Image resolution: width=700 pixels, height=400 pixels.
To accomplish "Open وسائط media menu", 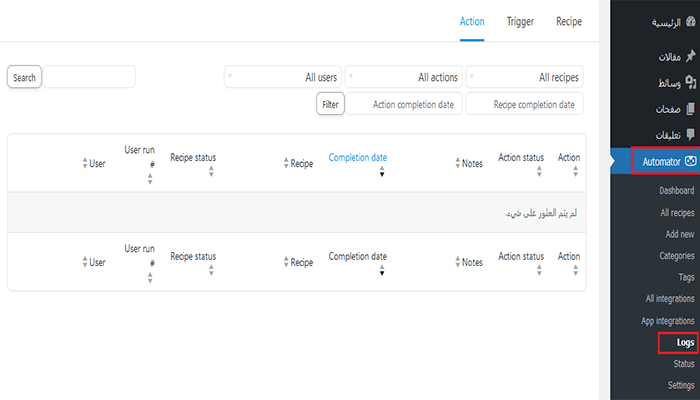I will 669,83.
